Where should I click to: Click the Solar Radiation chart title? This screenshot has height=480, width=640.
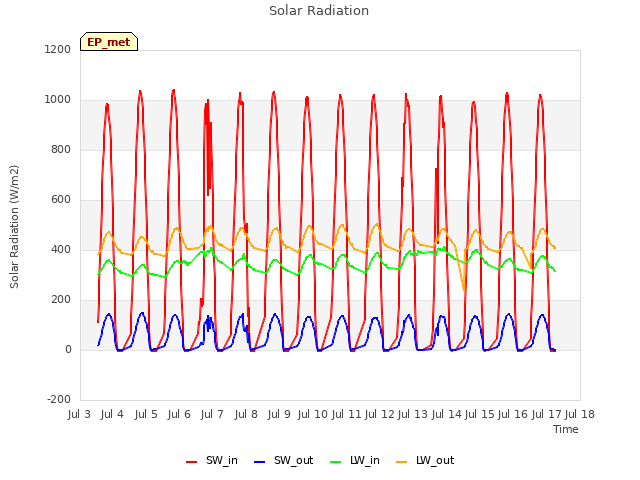tap(319, 11)
